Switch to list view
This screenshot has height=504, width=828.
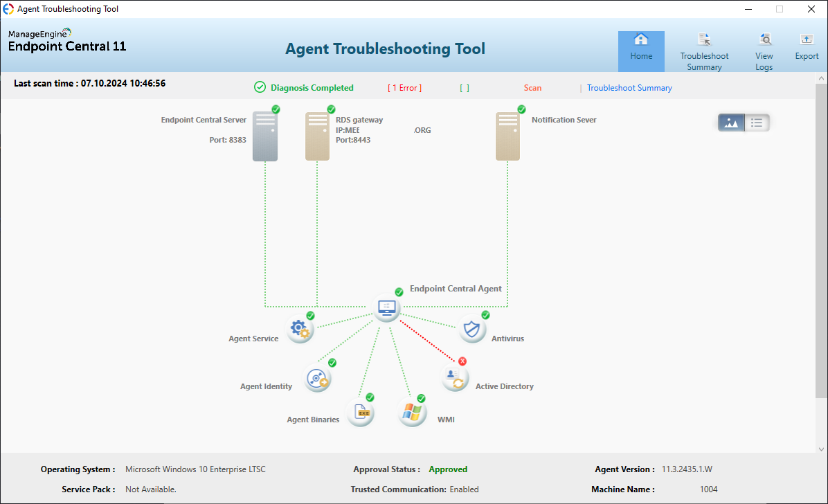757,123
